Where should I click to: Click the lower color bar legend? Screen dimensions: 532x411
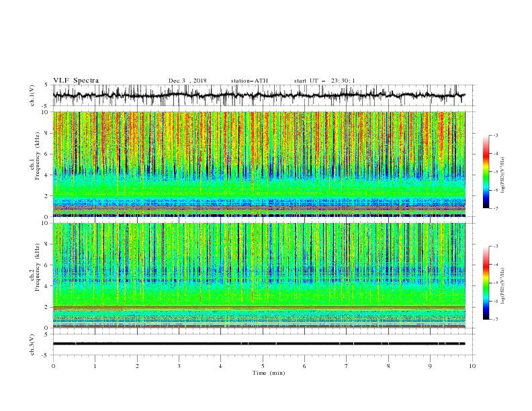[486, 283]
